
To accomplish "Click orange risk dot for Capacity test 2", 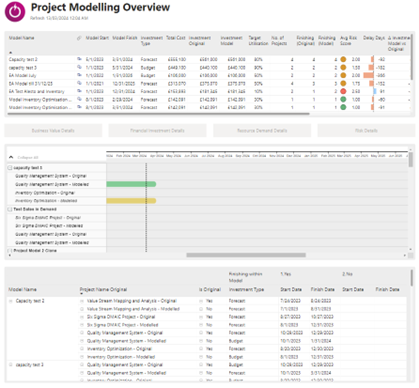I will click(x=343, y=59).
